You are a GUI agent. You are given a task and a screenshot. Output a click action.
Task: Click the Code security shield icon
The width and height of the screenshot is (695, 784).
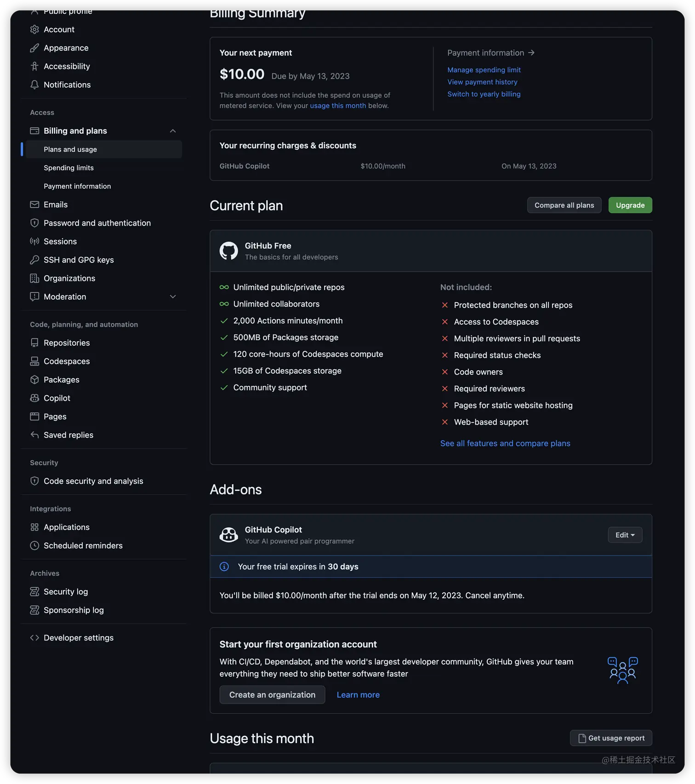pyautogui.click(x=34, y=481)
